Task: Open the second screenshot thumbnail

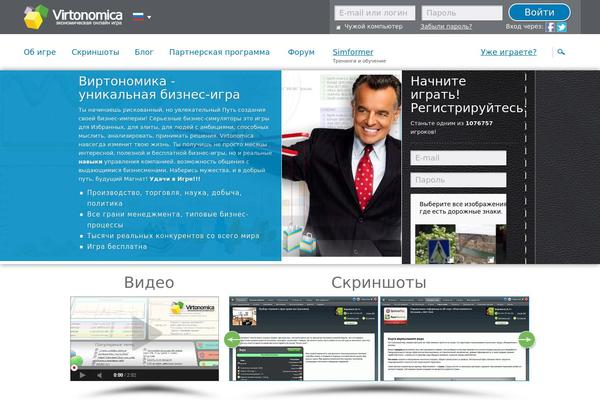Action: click(455, 338)
